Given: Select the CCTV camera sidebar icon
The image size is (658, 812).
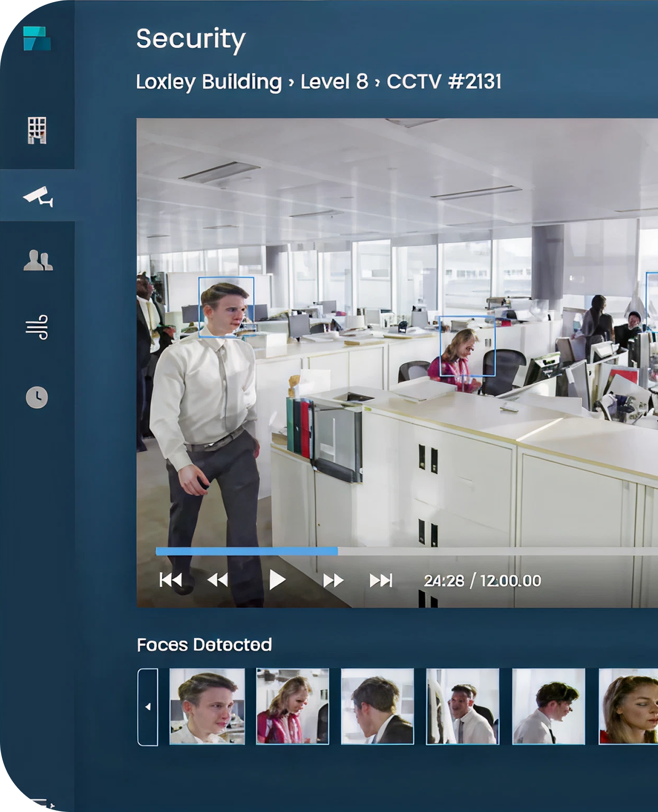Looking at the screenshot, I should click(38, 196).
